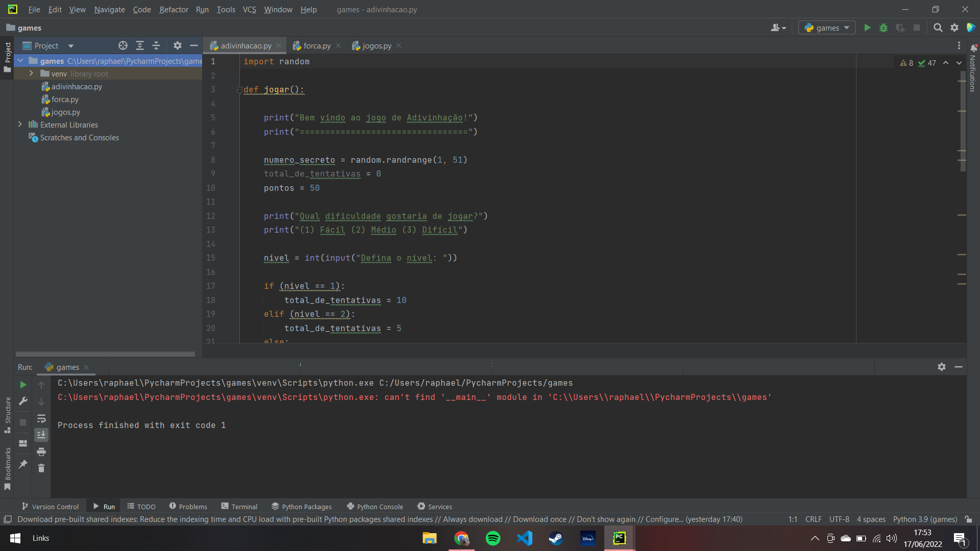
Task: Open Run panel settings gear
Action: (x=942, y=367)
